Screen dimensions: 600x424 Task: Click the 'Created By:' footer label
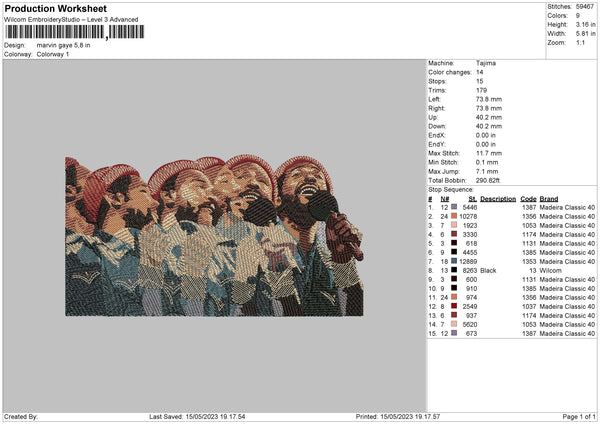click(x=21, y=417)
